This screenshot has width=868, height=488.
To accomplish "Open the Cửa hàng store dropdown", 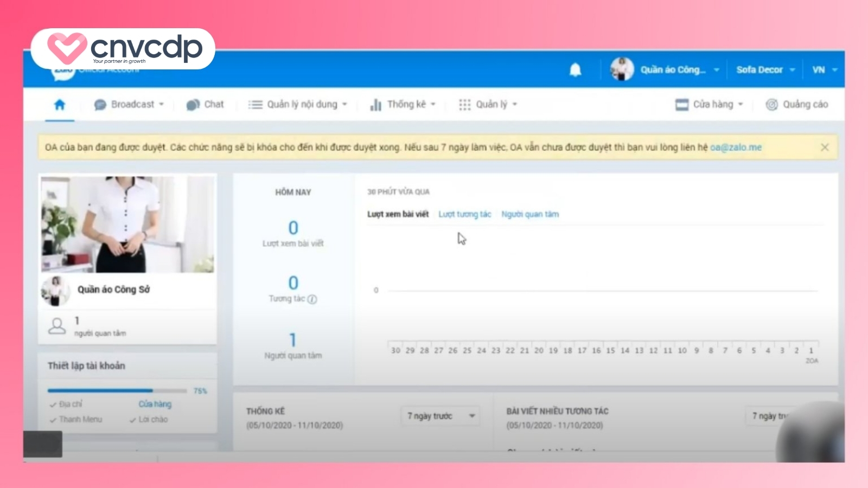I will [x=709, y=105].
